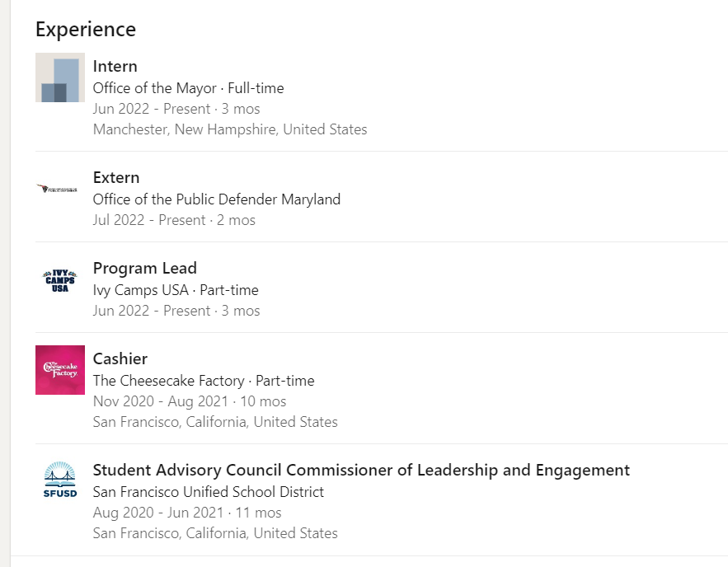Open The Cheesecake Factory logo
The height and width of the screenshot is (567, 728).
coord(60,370)
